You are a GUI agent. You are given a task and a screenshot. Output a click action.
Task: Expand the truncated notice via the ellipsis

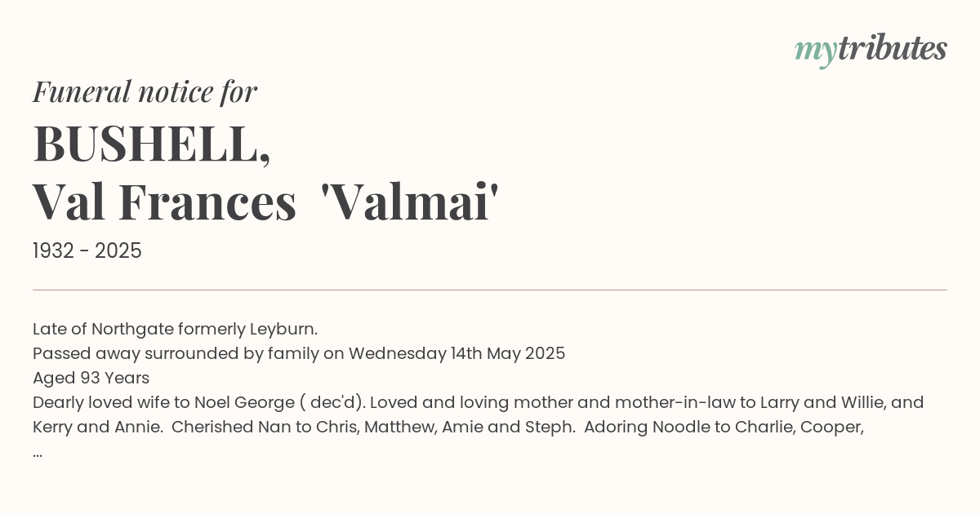coord(38,451)
